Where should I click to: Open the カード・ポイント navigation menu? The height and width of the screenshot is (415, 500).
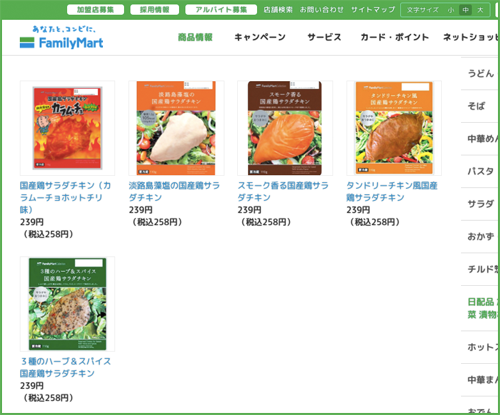coord(395,37)
